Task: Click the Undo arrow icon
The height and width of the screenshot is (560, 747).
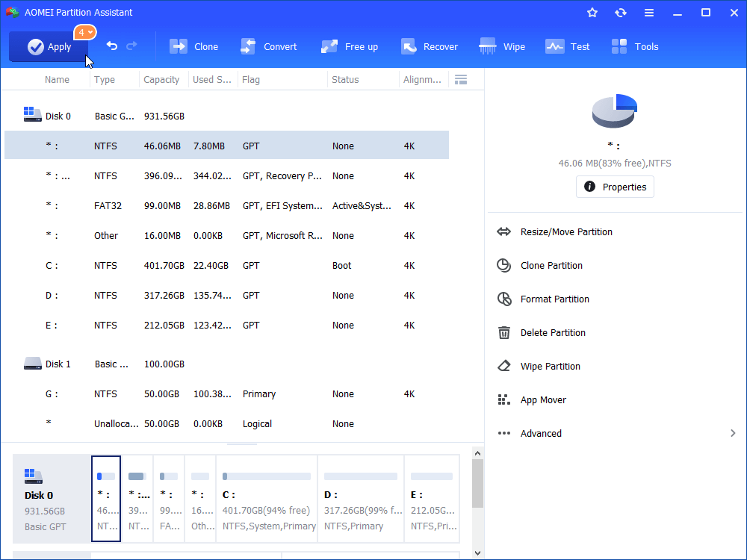Action: [x=112, y=46]
